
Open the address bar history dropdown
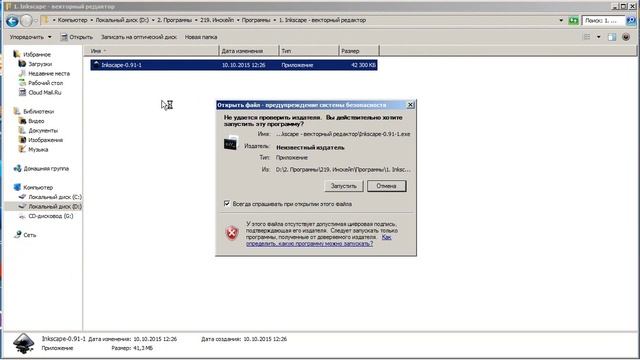pyautogui.click(x=561, y=20)
